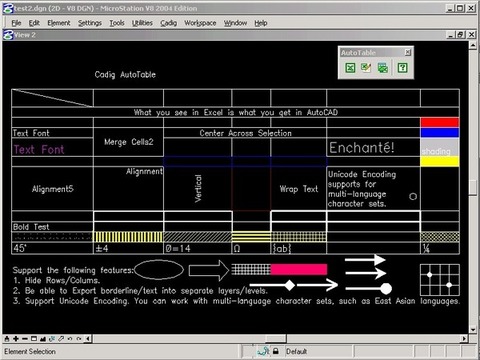The height and width of the screenshot is (360, 480).
Task: Click the Zoom In plus icon
Action: tap(16, 339)
